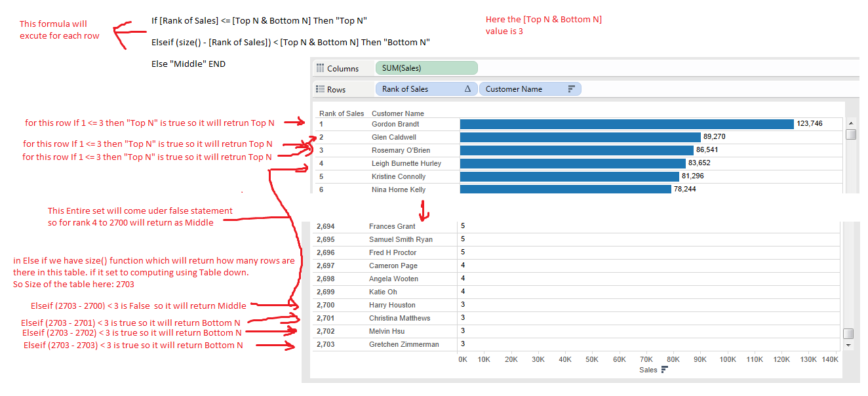
Task: Click the 86,541 sales label
Action: (x=707, y=149)
